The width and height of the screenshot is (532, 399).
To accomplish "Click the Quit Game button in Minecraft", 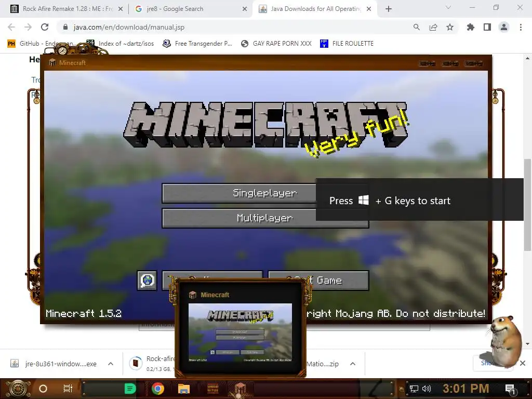I will click(318, 281).
